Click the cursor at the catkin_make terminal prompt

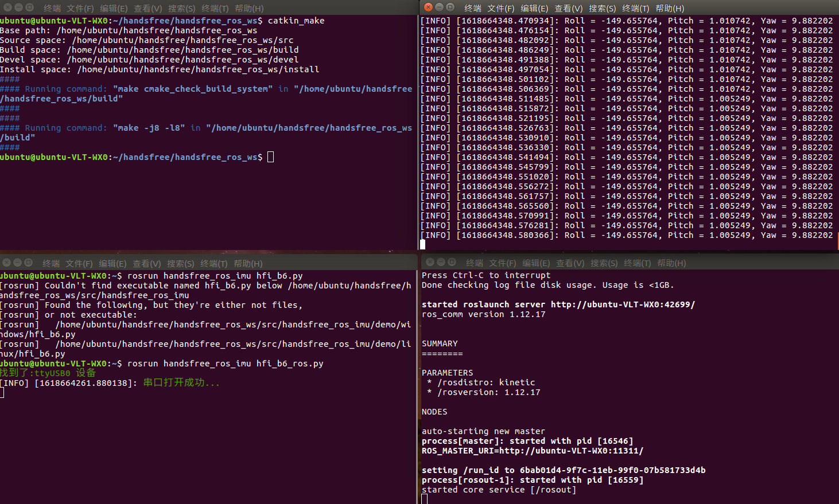tap(271, 157)
